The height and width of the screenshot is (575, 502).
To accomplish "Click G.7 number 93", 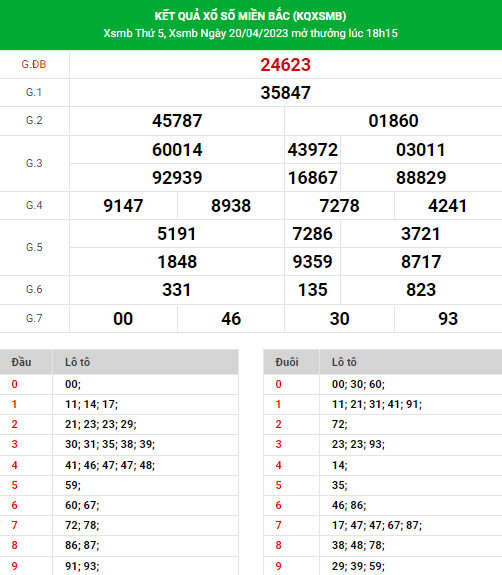I will click(x=448, y=319).
